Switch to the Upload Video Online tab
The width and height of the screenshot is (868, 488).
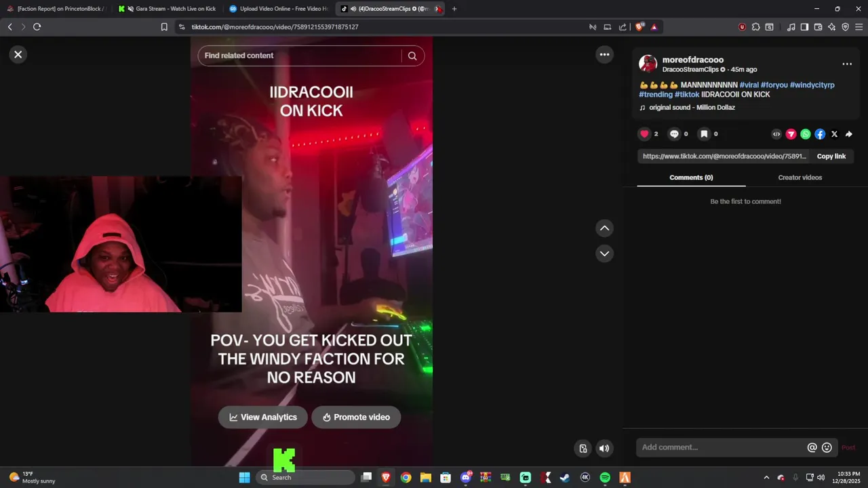click(278, 9)
